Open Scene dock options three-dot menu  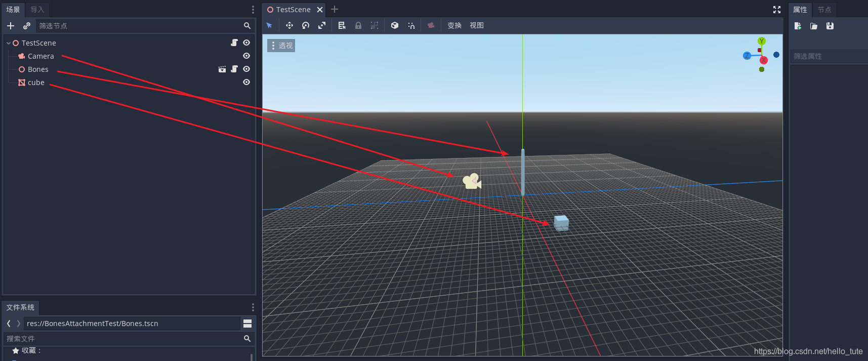253,10
